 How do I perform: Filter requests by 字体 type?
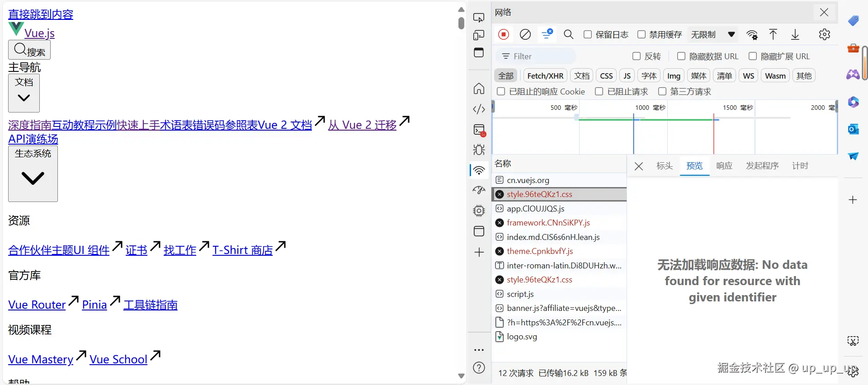[649, 75]
